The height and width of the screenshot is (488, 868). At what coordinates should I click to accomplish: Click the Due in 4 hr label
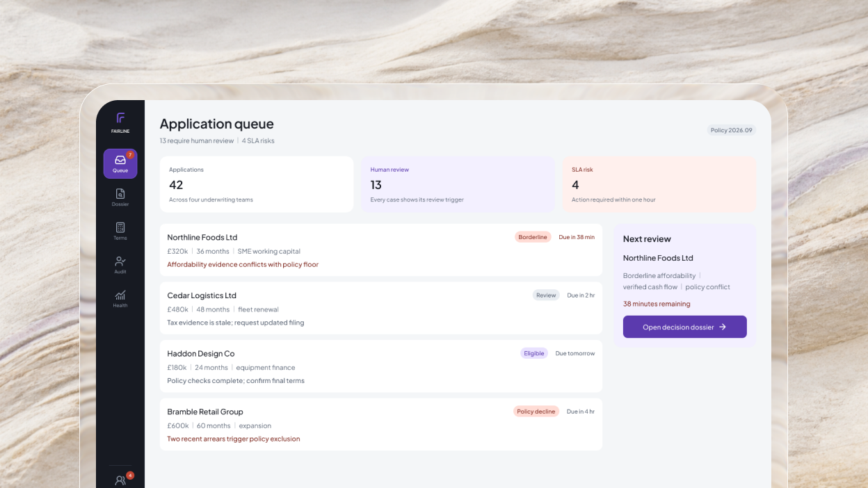point(581,412)
